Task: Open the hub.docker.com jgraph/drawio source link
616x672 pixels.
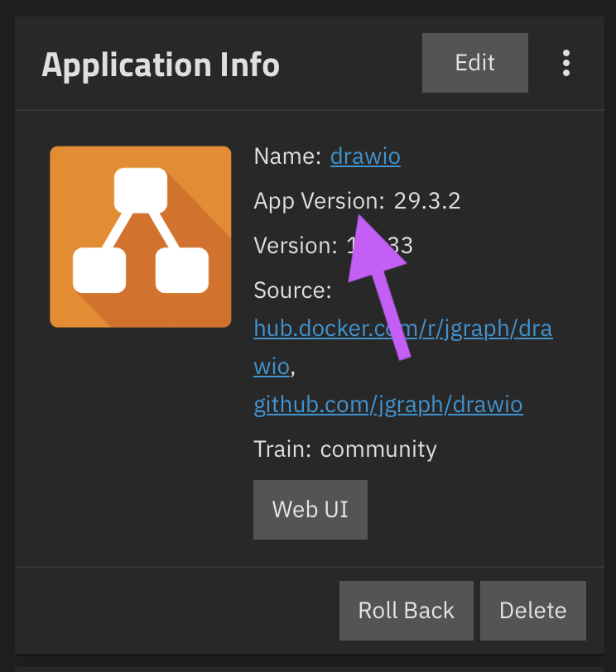Action: 402,329
